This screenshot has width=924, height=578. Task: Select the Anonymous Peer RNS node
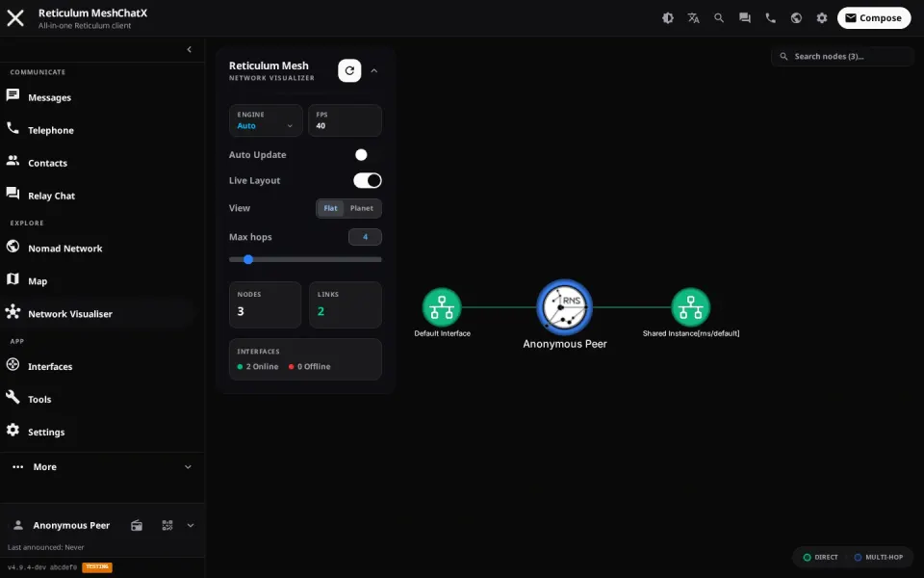tap(565, 307)
